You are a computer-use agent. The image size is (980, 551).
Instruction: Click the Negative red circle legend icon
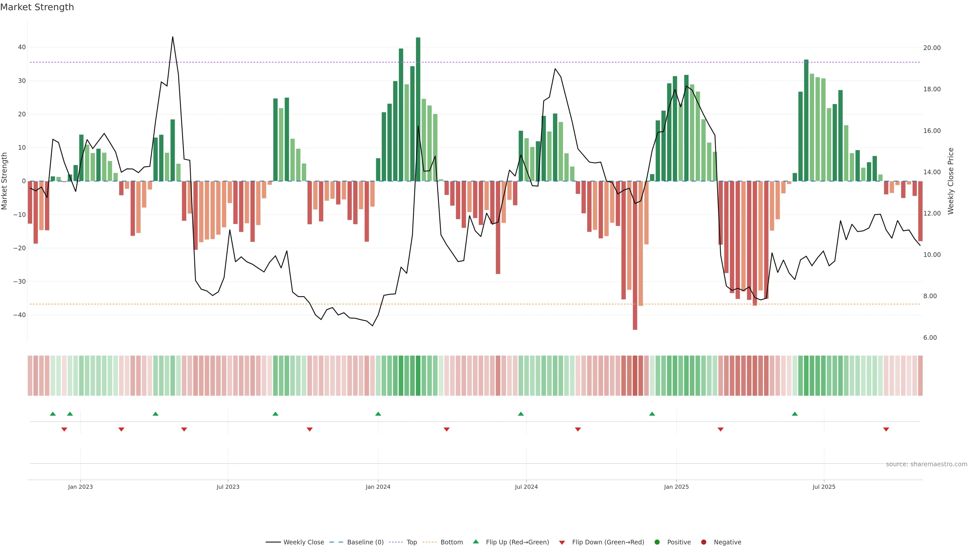[703, 542]
